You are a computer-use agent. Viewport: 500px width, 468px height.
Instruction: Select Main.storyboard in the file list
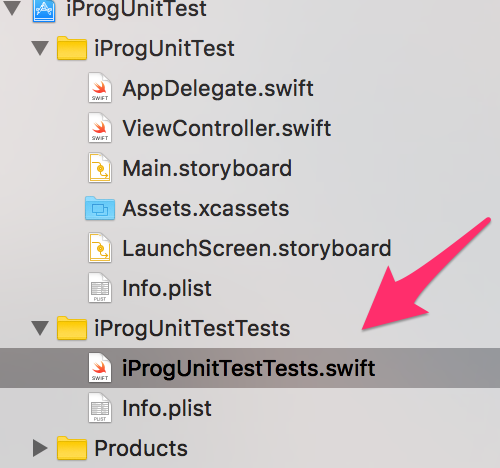point(207,169)
